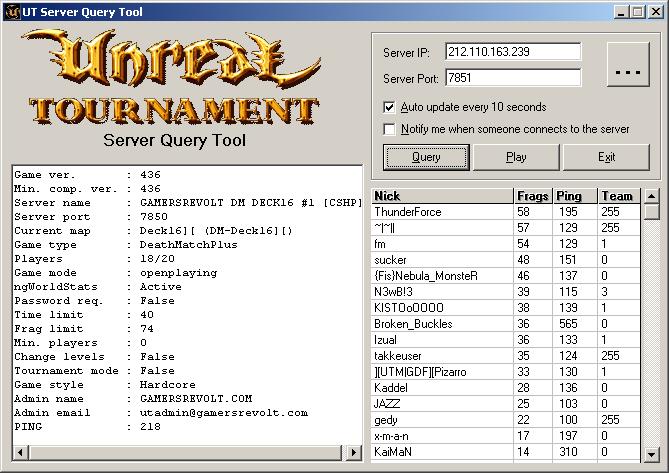Click the Game type DeathMatchPlus line
The image size is (669, 473).
tap(126, 245)
